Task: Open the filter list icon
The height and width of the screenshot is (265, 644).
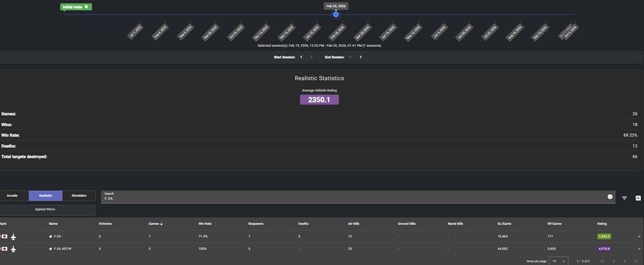Action: click(x=624, y=198)
